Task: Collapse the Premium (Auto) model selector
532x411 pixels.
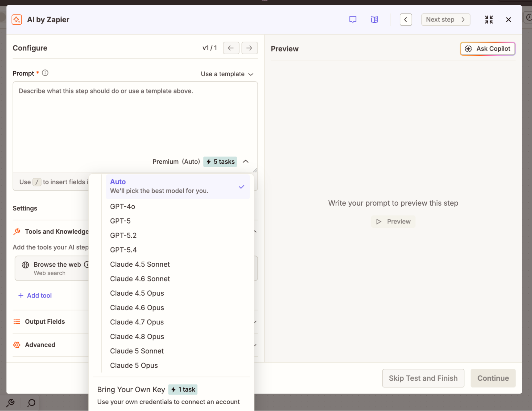Action: 246,162
